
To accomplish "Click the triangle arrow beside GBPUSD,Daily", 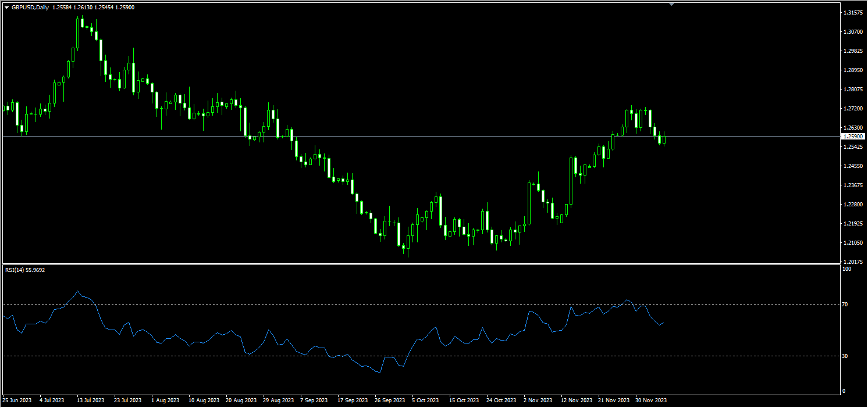I will pos(6,8).
